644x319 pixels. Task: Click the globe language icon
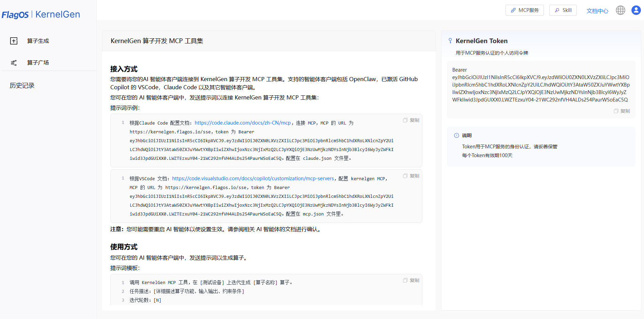coord(621,10)
